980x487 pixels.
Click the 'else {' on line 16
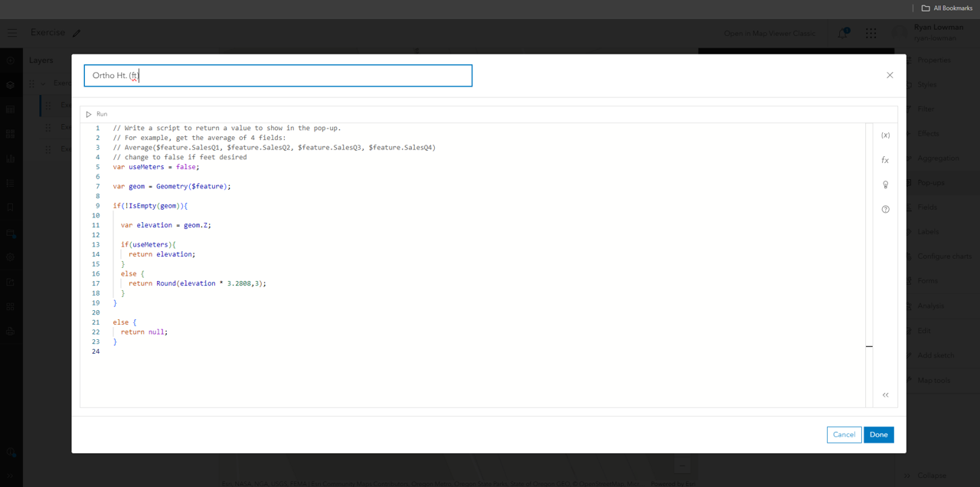[x=132, y=273]
